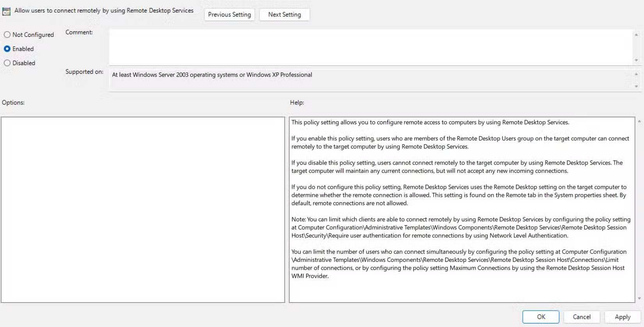Click the 'At least Windows Server 2003' supported text

212,75
